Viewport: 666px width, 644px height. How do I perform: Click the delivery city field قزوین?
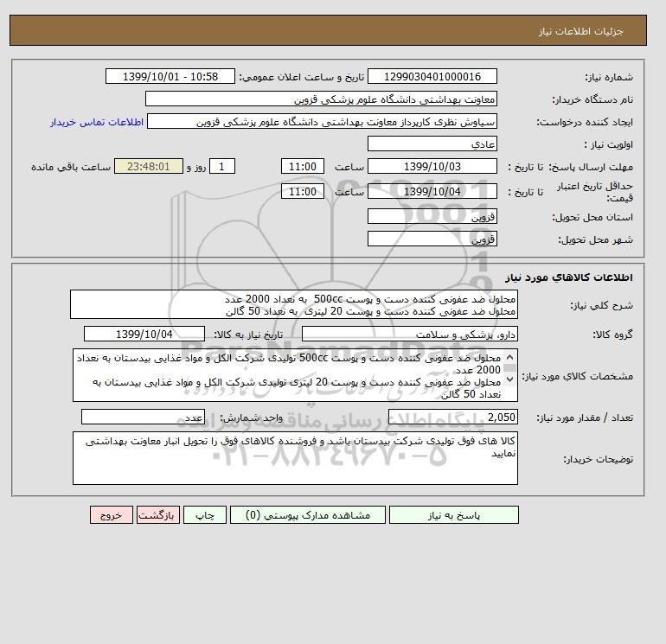click(432, 239)
